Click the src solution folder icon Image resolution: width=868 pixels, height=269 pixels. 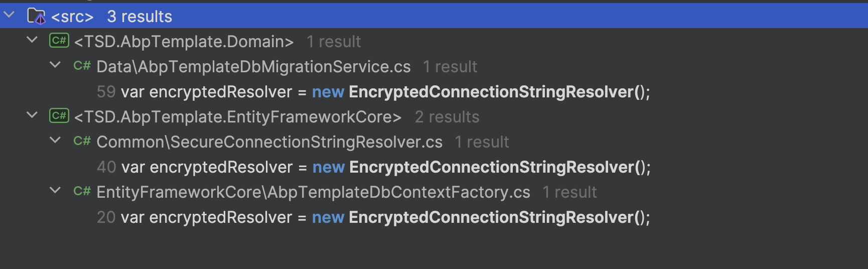36,16
